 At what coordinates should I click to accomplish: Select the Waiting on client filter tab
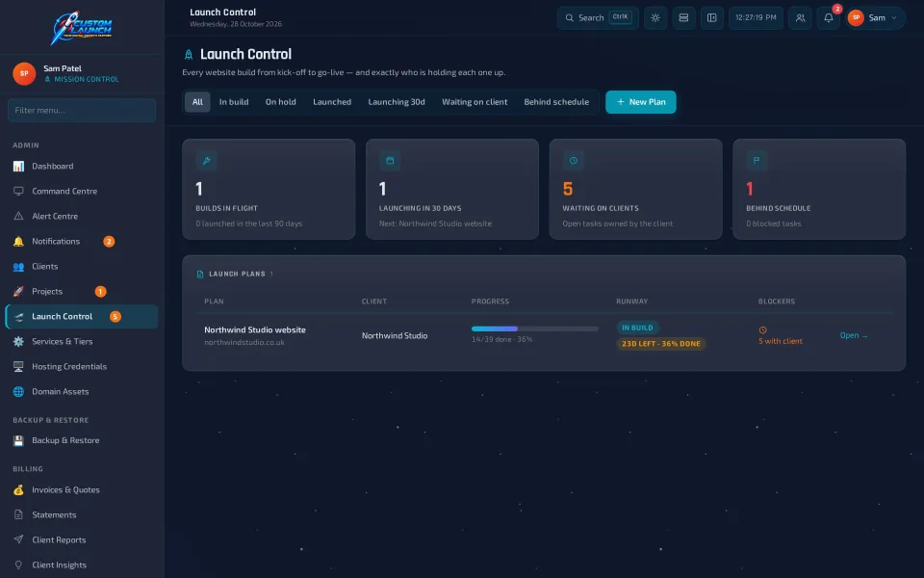click(x=475, y=102)
